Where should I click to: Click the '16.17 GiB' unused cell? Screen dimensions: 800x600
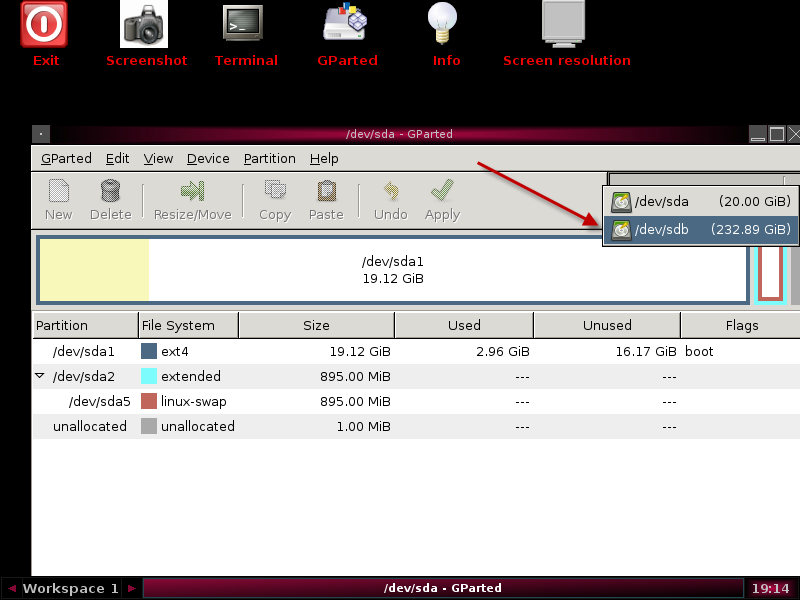pos(646,352)
